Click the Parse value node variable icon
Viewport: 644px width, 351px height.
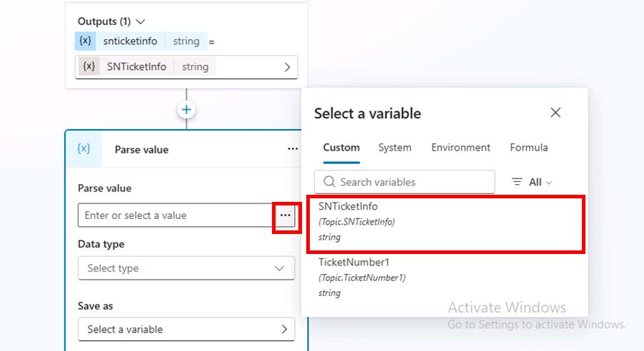click(84, 149)
